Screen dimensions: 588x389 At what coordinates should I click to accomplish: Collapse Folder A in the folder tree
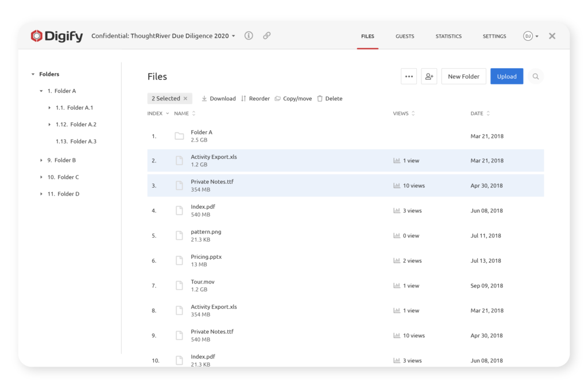tap(41, 91)
